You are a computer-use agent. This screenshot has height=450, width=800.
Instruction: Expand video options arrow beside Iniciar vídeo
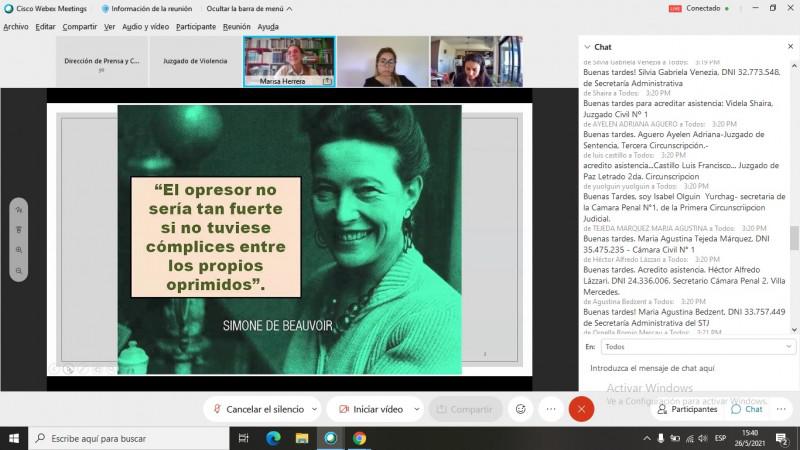pyautogui.click(x=415, y=409)
